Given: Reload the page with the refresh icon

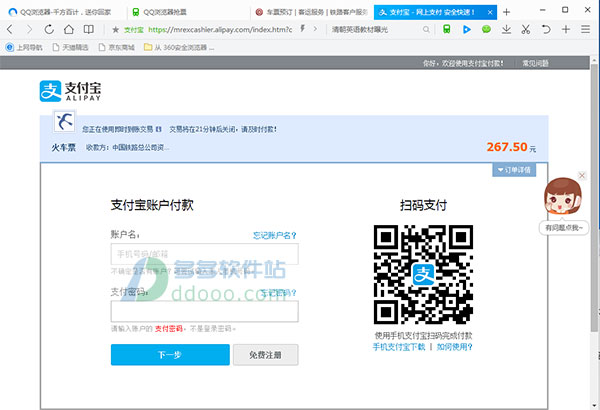Looking at the screenshot, I should [49, 29].
